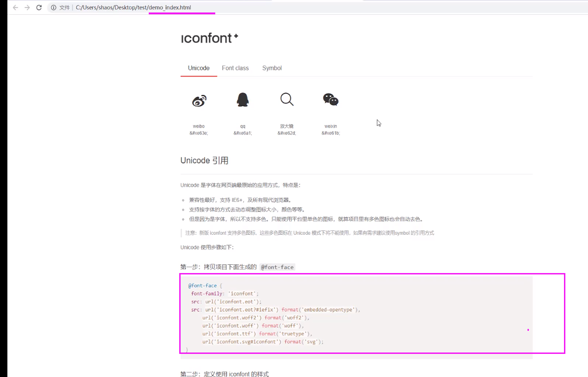588x377 pixels.
Task: Select the Unicode tab
Action: (199, 68)
